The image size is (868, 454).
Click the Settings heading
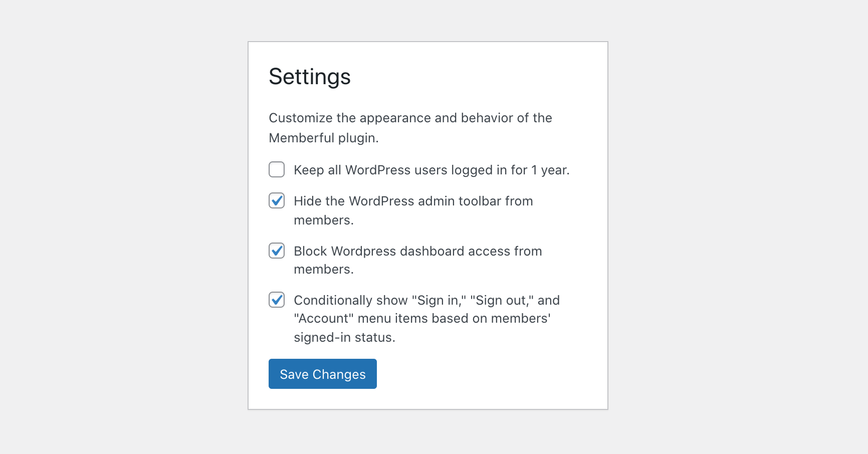click(x=310, y=76)
